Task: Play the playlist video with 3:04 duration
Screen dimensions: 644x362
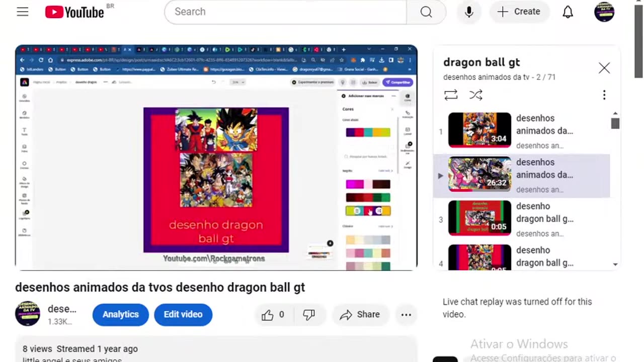Action: click(479, 130)
